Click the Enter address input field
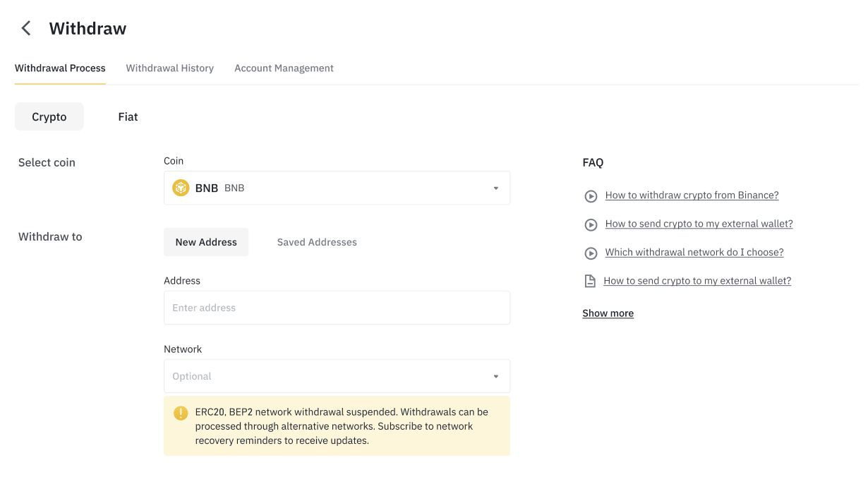868x494 pixels. pos(337,308)
